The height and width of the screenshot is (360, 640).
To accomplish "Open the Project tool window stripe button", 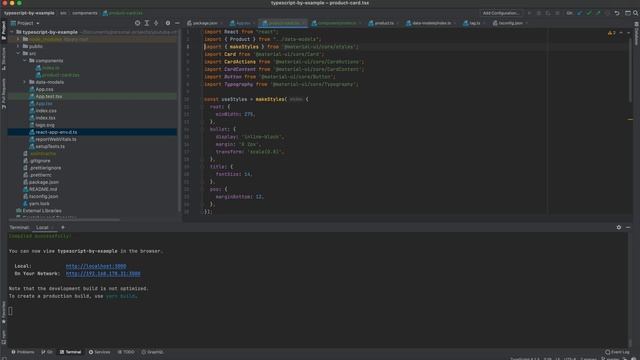I will click(4, 30).
